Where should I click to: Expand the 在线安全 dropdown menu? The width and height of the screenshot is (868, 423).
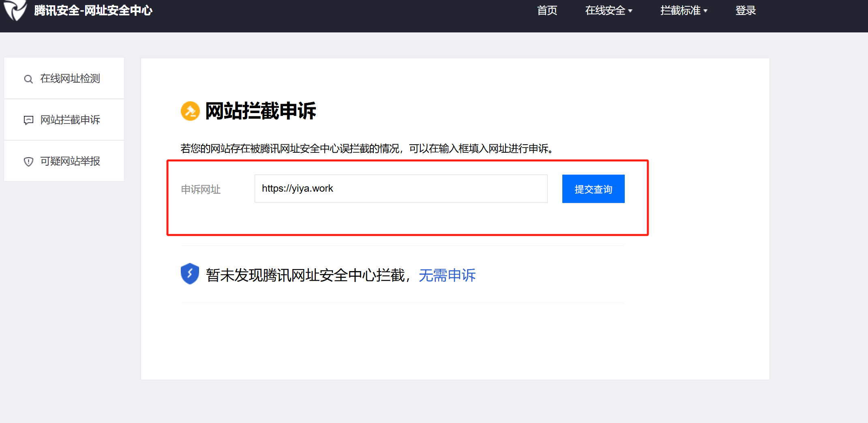pos(609,11)
